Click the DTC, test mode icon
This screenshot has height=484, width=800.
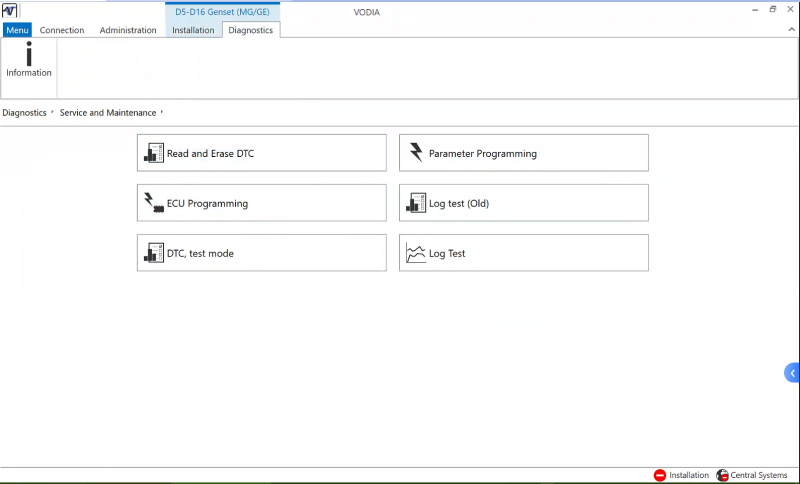(x=154, y=253)
